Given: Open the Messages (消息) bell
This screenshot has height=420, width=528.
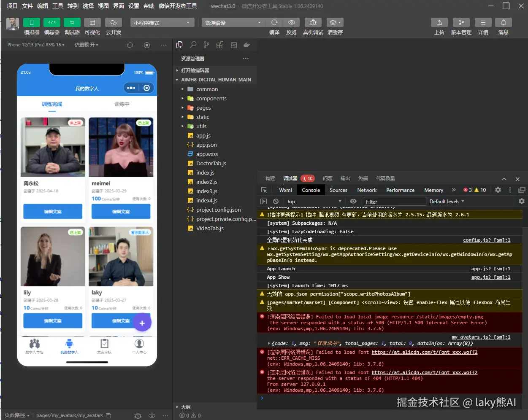Looking at the screenshot, I should coord(504,22).
